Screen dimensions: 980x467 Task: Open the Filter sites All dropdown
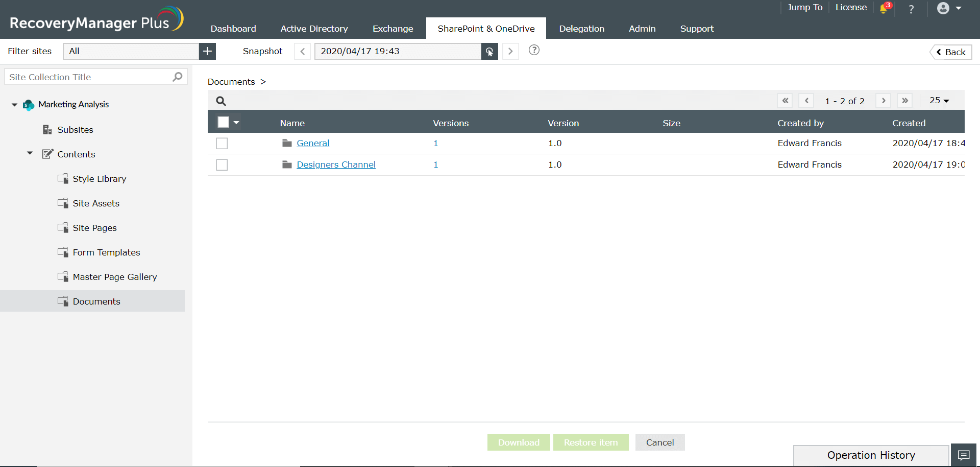click(x=130, y=51)
